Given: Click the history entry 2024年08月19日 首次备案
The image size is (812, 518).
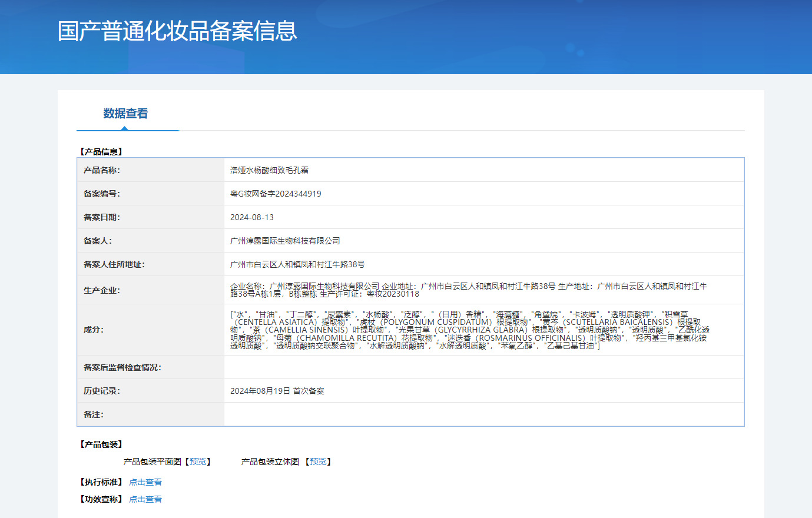Looking at the screenshot, I should [x=277, y=391].
